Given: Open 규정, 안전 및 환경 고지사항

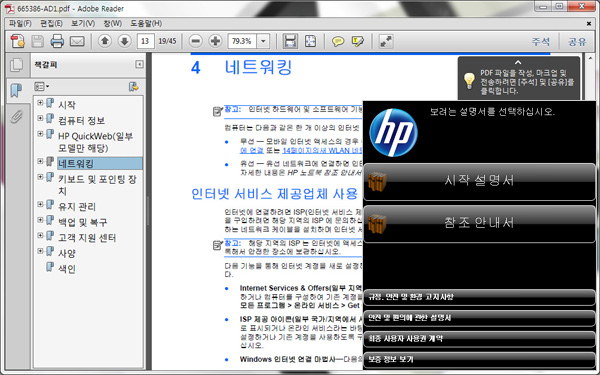Looking at the screenshot, I should point(479,297).
